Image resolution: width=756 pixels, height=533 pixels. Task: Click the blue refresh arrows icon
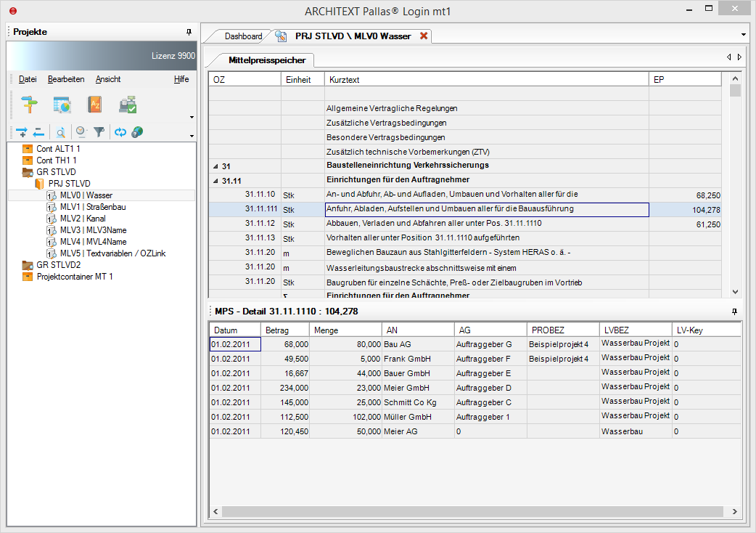120,131
